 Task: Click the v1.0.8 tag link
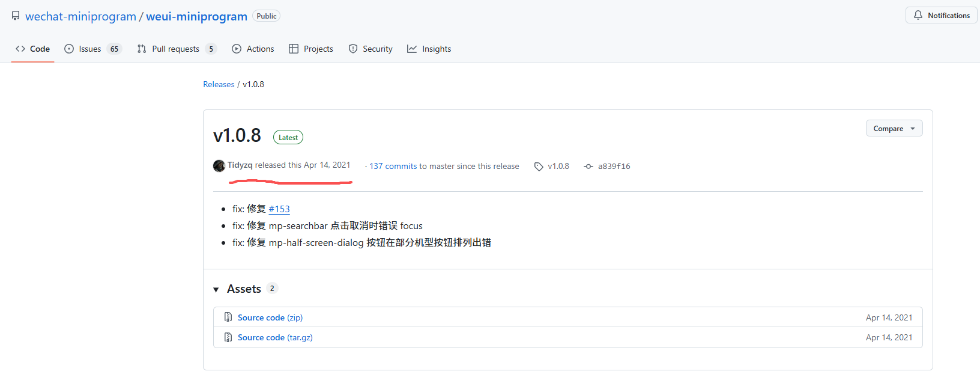(x=558, y=166)
